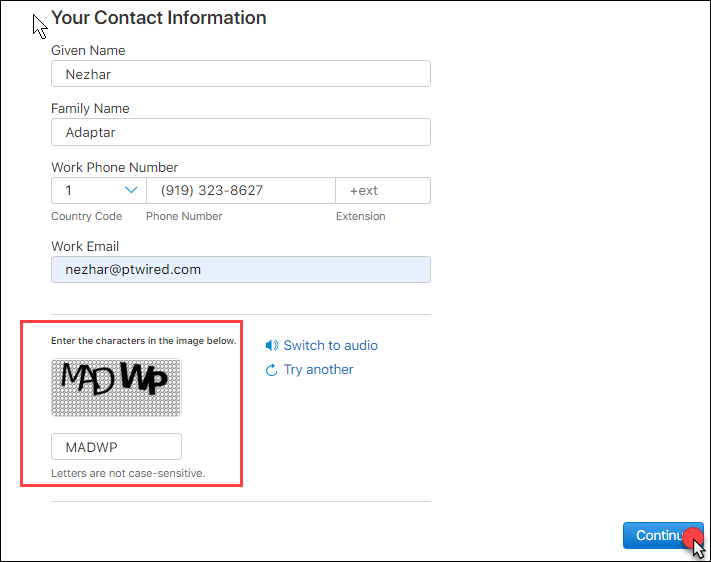Screen dimensions: 711x562
Task: Open the Country Code box showing 1
Action: [x=97, y=190]
